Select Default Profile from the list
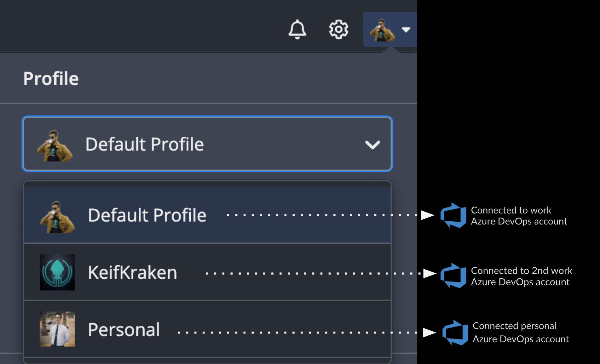The image size is (600, 364). click(147, 216)
